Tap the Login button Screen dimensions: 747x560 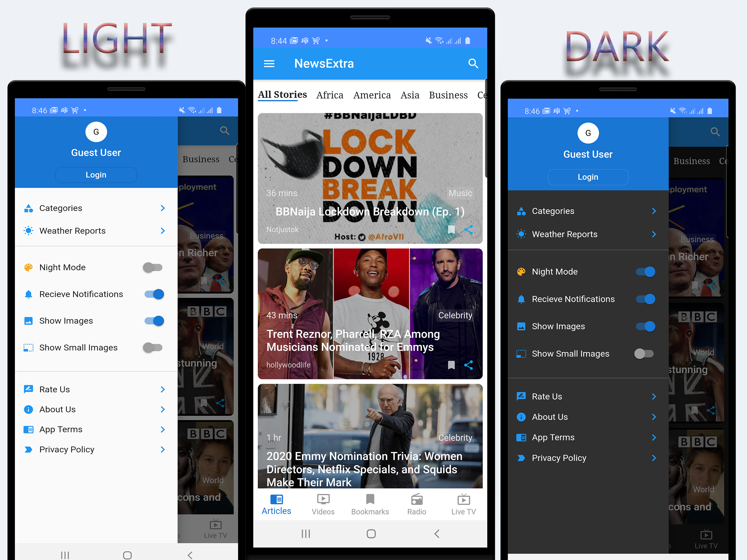(x=96, y=174)
